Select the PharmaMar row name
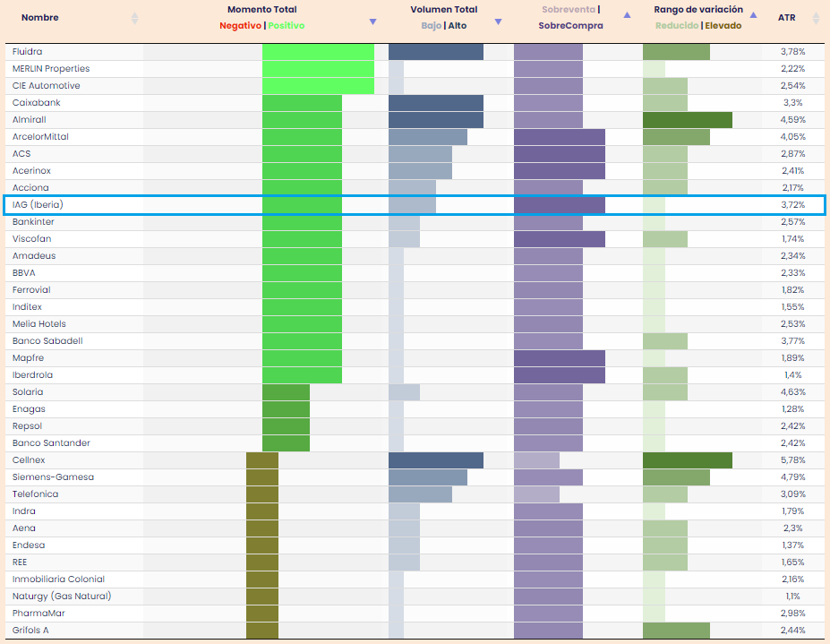 pos(39,613)
